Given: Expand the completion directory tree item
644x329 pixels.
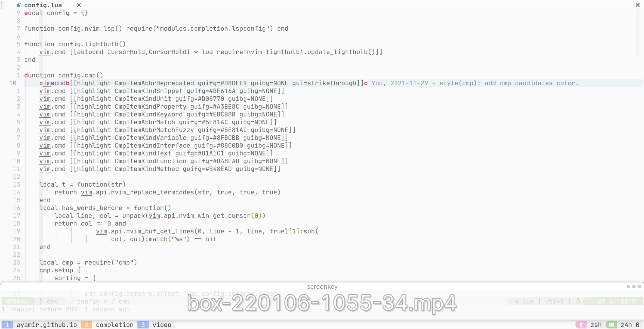Looking at the screenshot, I should click(x=114, y=324).
